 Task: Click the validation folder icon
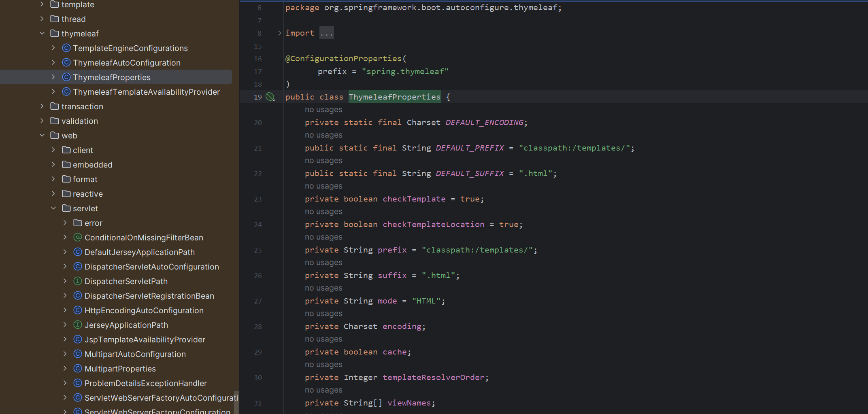tap(55, 121)
